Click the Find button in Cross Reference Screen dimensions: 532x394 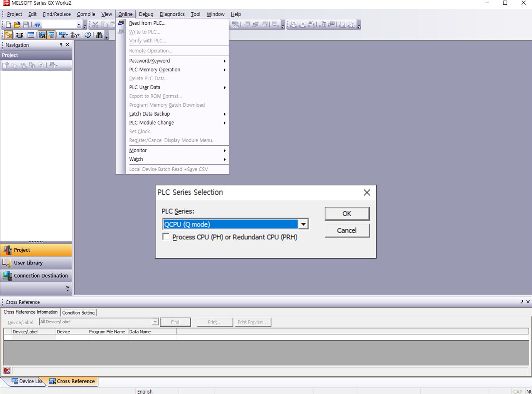(x=175, y=322)
